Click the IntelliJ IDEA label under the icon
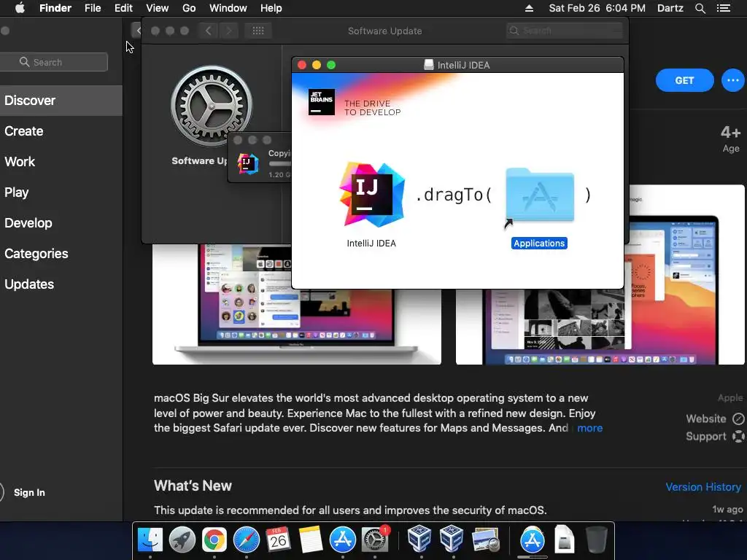Image resolution: width=747 pixels, height=560 pixels. [x=371, y=244]
